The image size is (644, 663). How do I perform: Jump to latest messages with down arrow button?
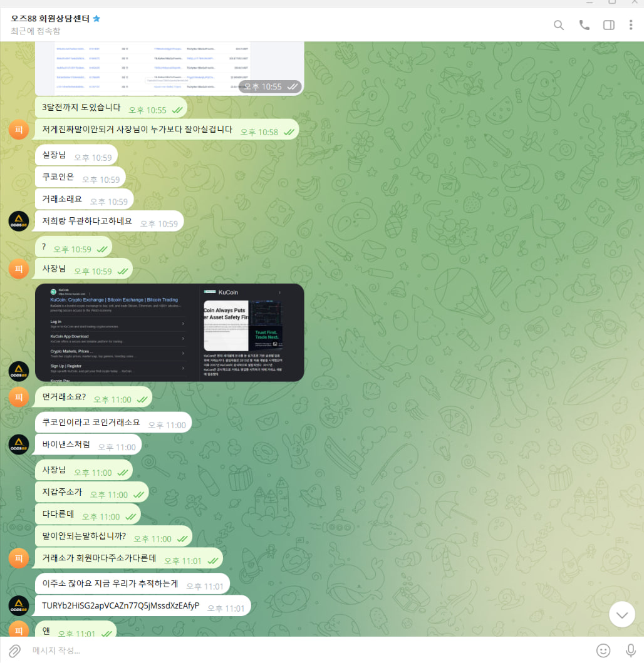621,614
